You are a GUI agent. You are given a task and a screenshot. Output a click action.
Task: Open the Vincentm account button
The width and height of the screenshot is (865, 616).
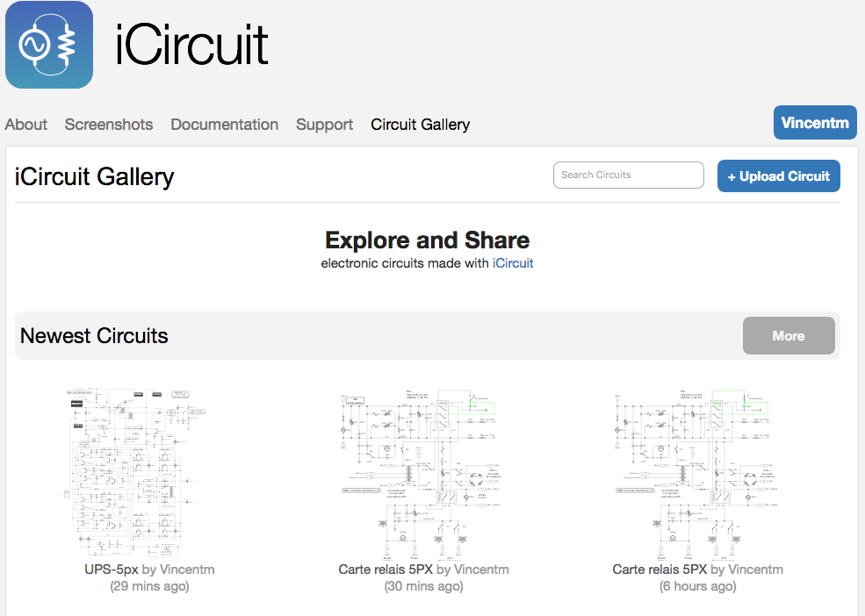click(815, 123)
